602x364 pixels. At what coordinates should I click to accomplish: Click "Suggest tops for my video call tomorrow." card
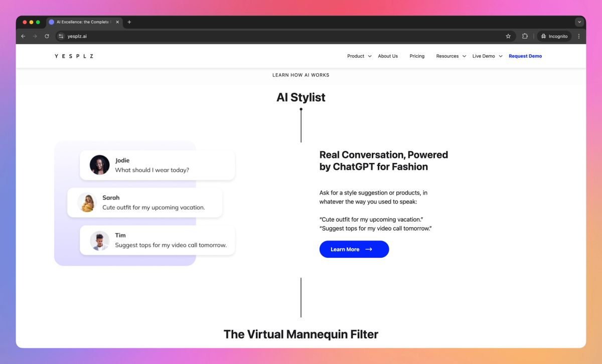pyautogui.click(x=158, y=240)
